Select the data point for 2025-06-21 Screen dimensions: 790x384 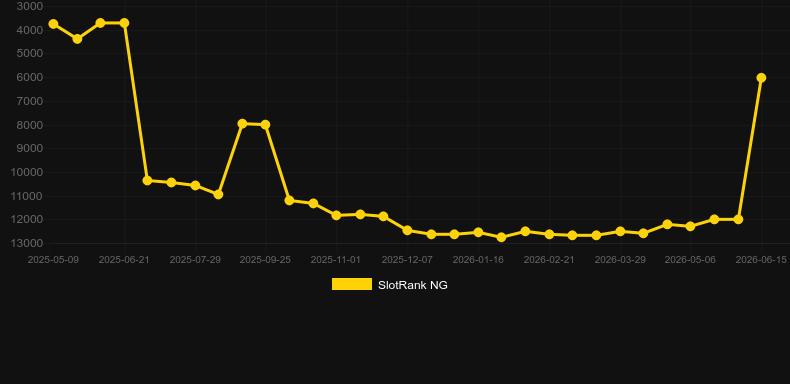124,23
